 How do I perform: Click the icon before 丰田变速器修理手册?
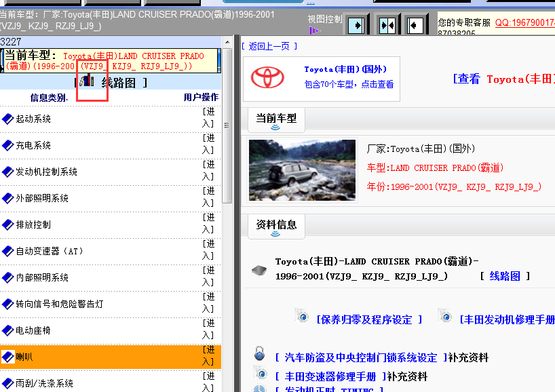(x=261, y=373)
